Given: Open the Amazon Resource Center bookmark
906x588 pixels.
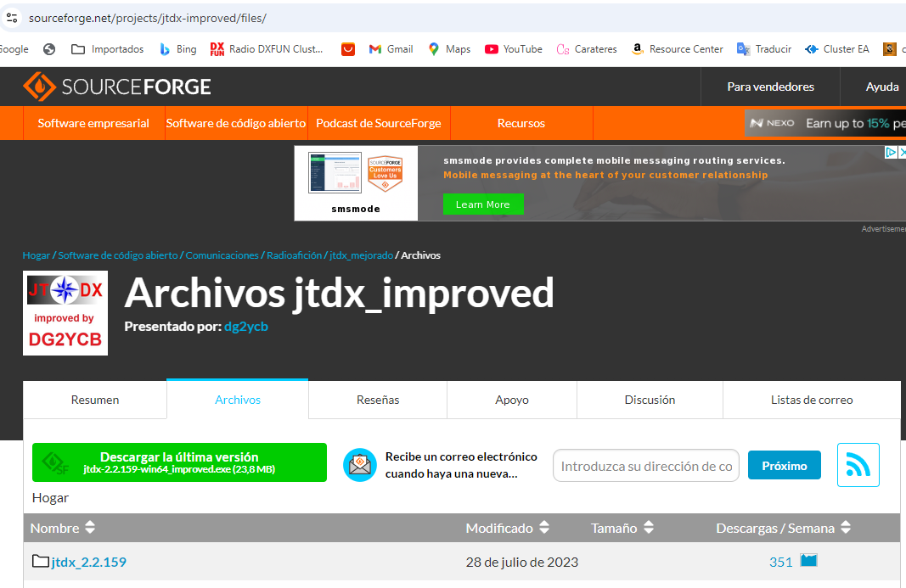Looking at the screenshot, I should click(x=678, y=49).
